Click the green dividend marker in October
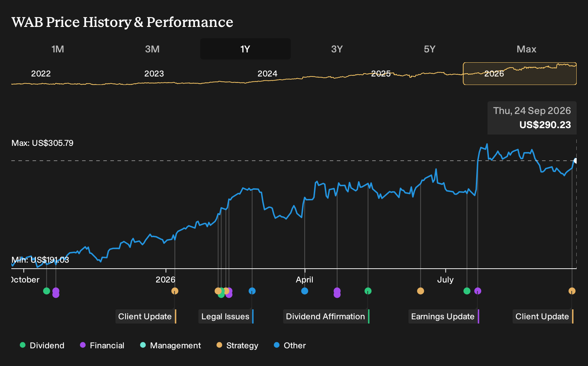Image resolution: width=588 pixels, height=366 pixels. [46, 291]
